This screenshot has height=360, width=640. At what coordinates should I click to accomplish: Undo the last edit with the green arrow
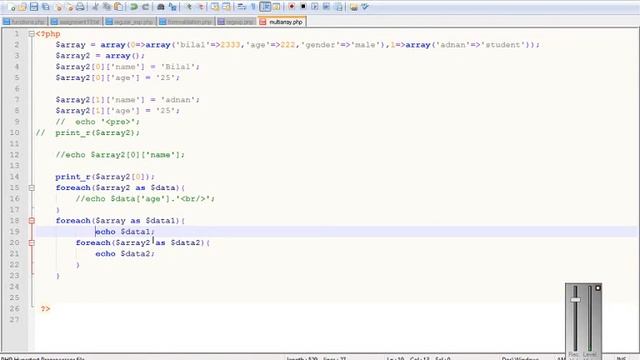133,7
